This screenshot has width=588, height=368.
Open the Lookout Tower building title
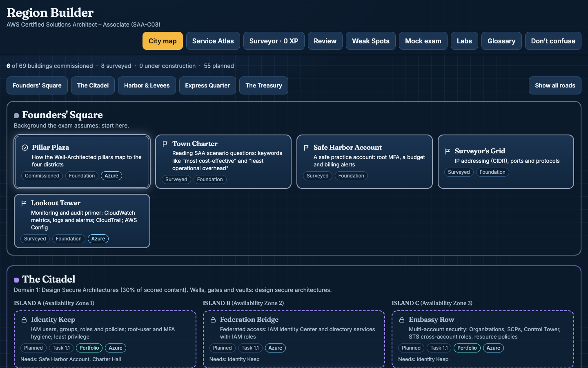(x=56, y=203)
